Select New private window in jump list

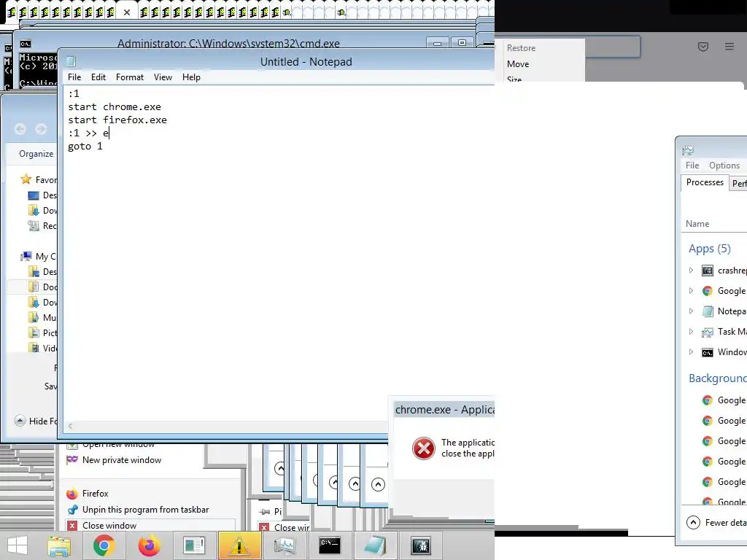click(x=122, y=460)
